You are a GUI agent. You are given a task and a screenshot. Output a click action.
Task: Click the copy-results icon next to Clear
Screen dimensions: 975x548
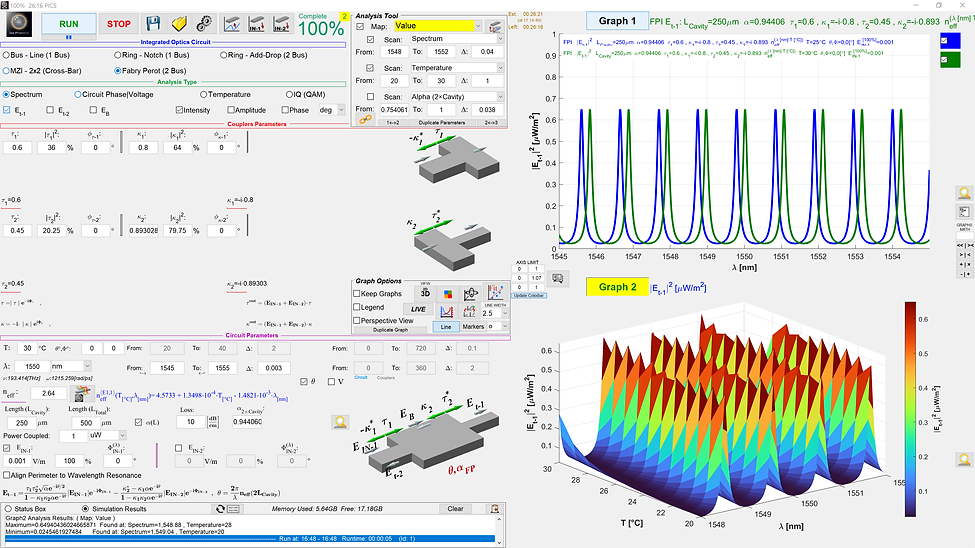click(x=495, y=509)
